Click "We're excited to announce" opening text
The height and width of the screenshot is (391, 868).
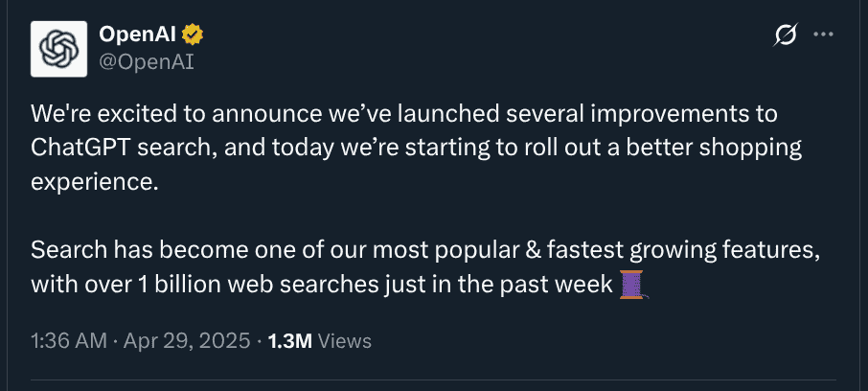(153, 114)
